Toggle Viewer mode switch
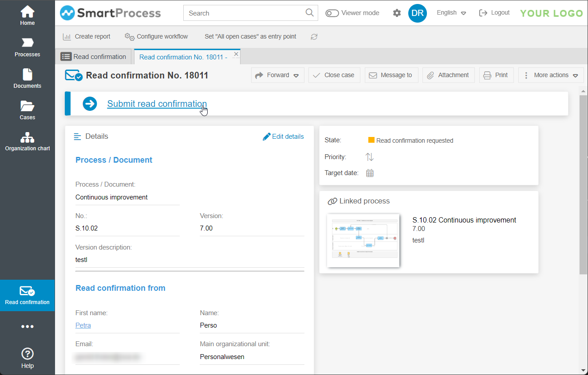 (x=332, y=13)
